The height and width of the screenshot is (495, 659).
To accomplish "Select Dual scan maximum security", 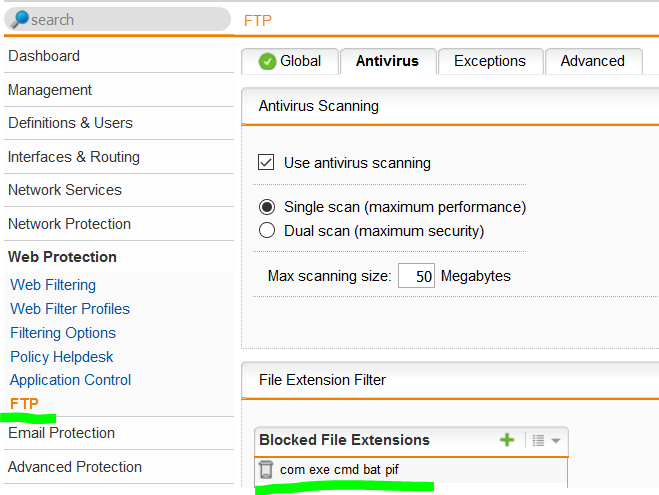I will coord(267,230).
